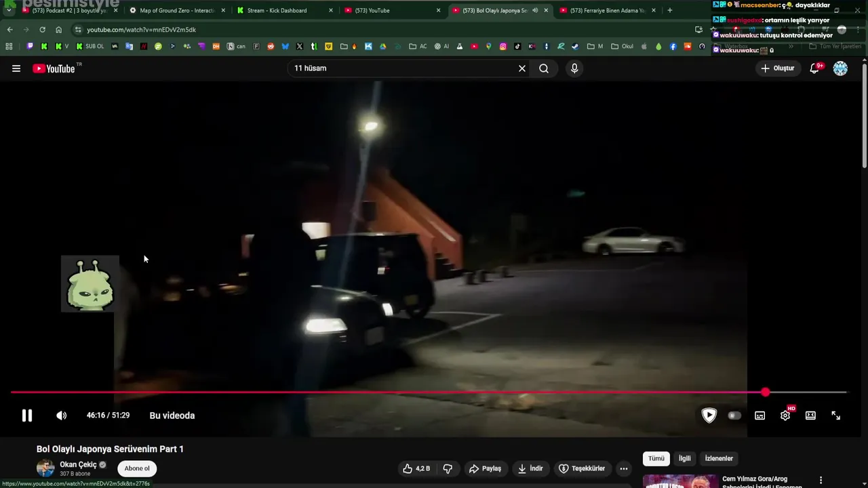
Task: Open options for the Cem Yılmaz Gora/Arog video
Action: (x=821, y=481)
